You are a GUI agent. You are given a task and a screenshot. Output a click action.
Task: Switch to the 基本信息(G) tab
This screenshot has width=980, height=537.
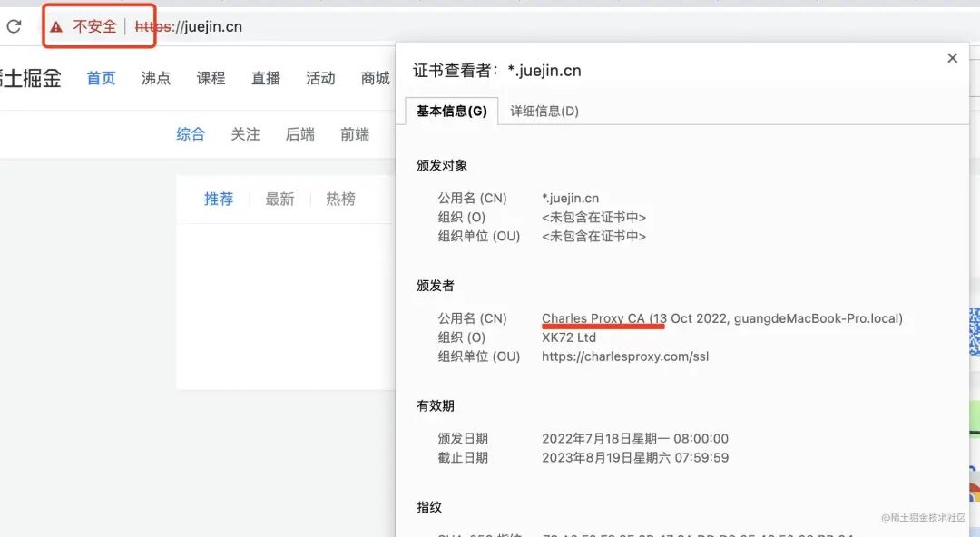click(451, 112)
